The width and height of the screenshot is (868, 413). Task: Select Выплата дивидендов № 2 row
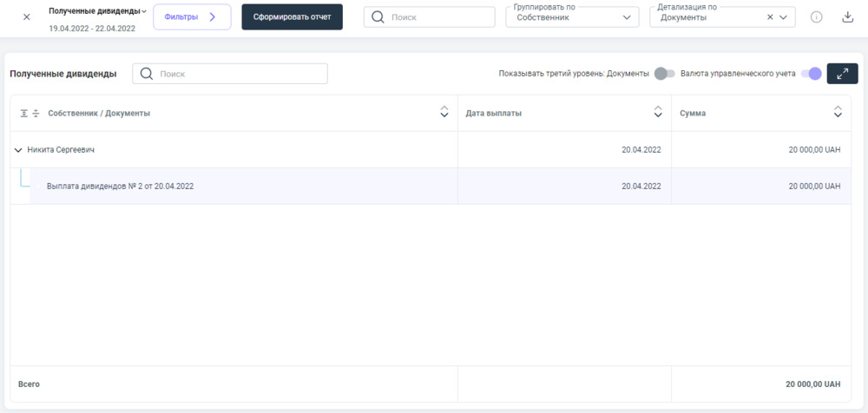120,186
